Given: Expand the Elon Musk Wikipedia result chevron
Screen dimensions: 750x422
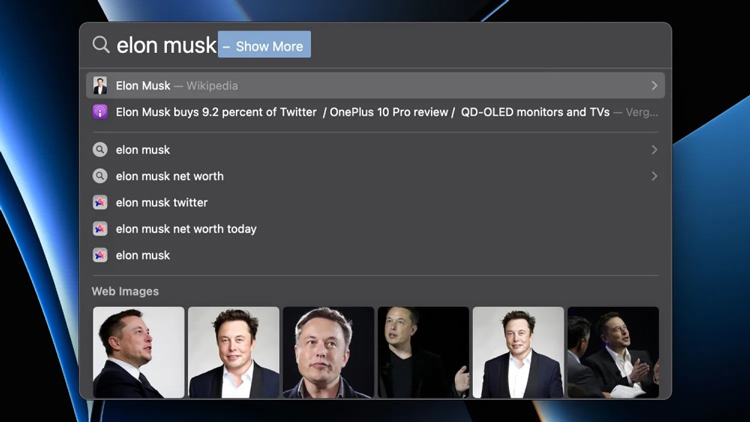Looking at the screenshot, I should point(654,86).
